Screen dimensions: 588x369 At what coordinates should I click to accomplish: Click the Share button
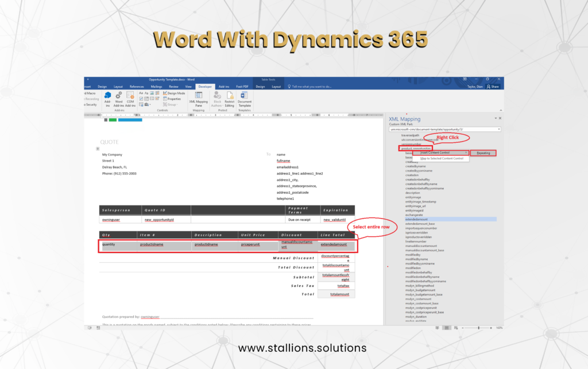tap(493, 87)
